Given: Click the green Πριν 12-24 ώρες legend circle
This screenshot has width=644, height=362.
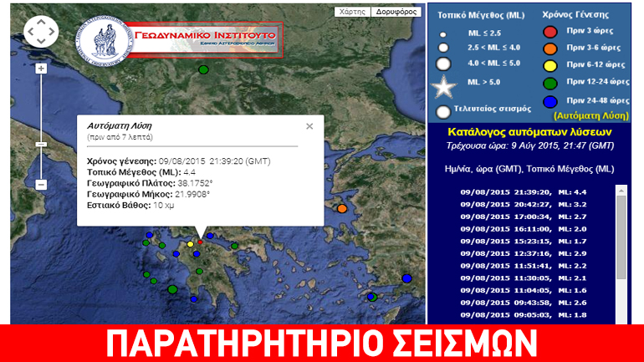Looking at the screenshot, I should (x=550, y=84).
